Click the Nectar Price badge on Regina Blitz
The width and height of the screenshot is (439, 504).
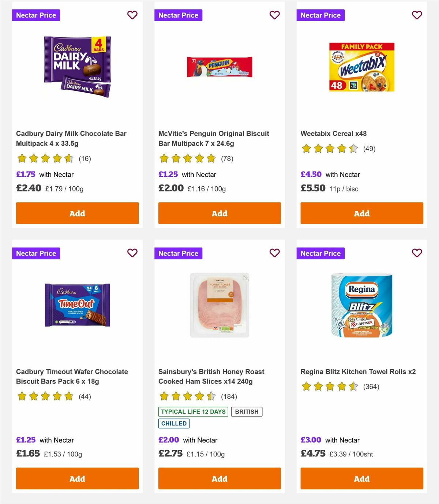321,253
